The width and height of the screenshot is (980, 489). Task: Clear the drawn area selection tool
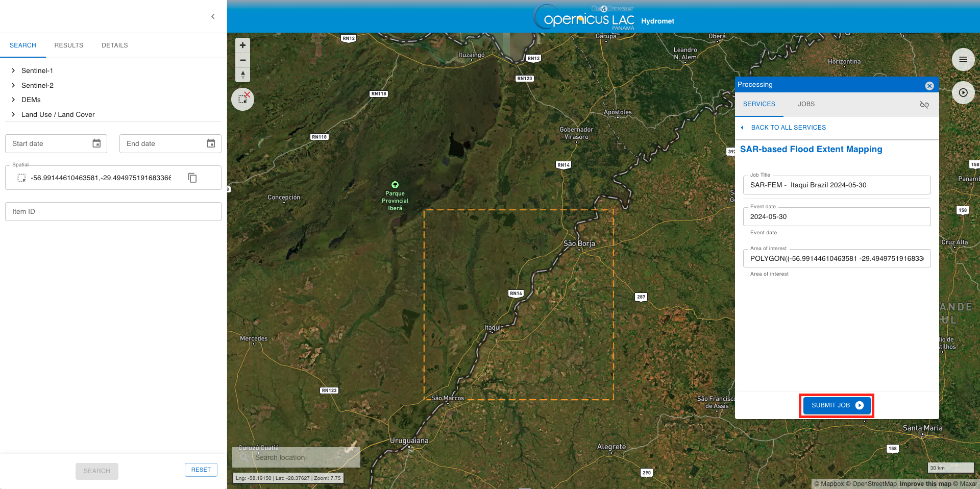click(x=243, y=99)
